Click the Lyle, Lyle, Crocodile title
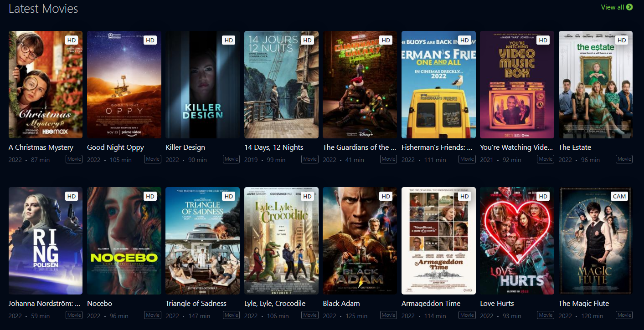Image resolution: width=644 pixels, height=330 pixels. [x=275, y=304]
